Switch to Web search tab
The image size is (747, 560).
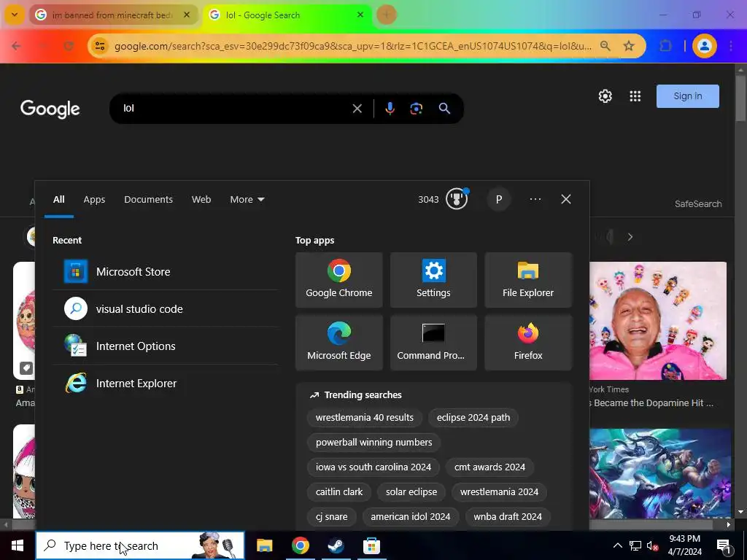(x=201, y=200)
